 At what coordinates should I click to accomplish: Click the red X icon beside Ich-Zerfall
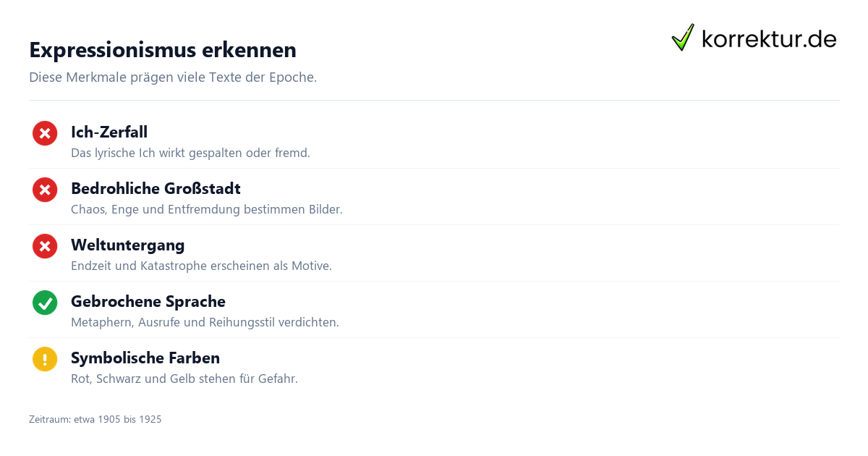(45, 133)
